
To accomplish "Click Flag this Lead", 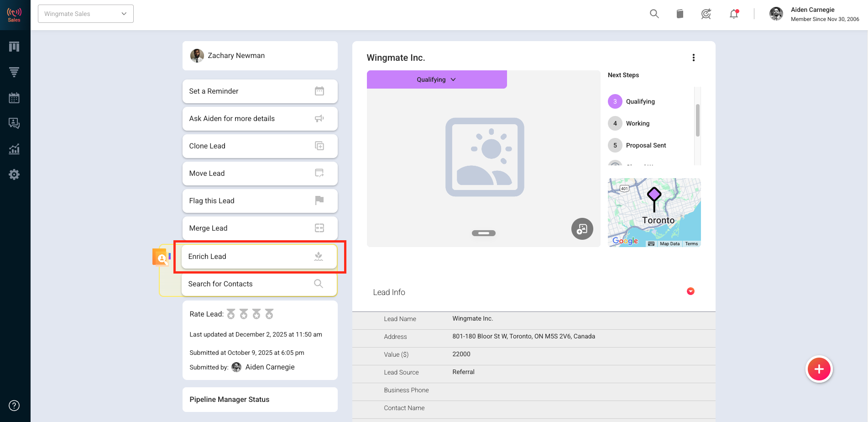I will (x=260, y=201).
